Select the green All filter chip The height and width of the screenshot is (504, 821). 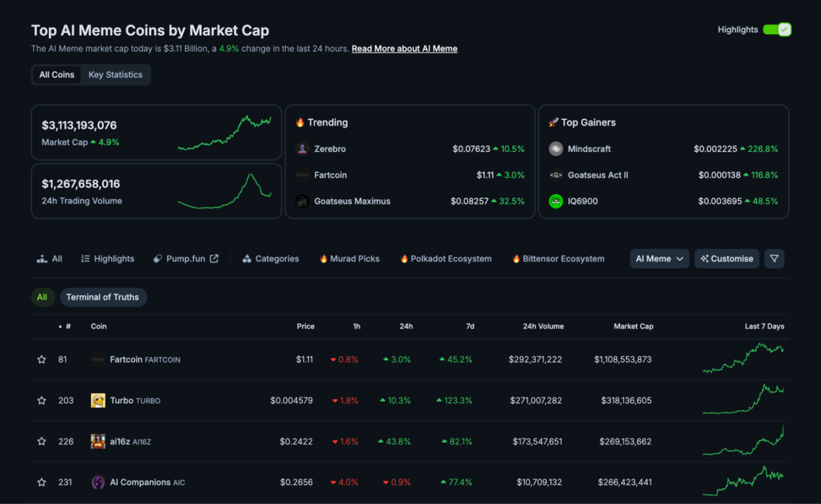pos(42,297)
